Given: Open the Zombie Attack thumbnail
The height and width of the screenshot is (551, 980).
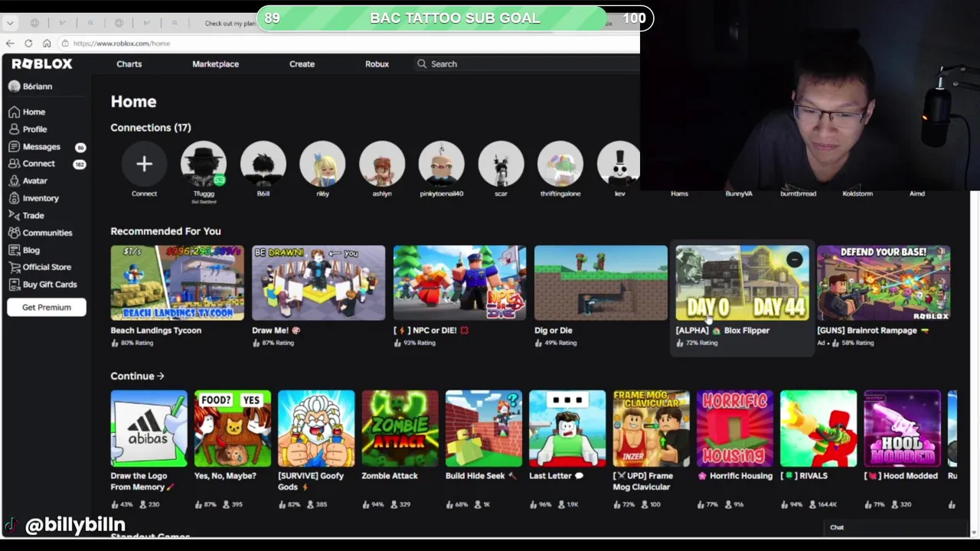Looking at the screenshot, I should [400, 429].
